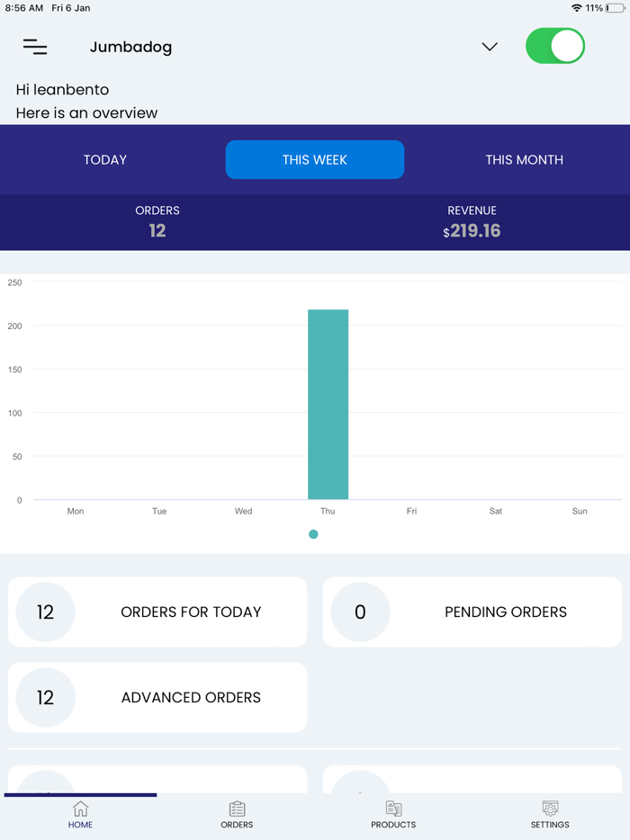Switch to THIS MONTH overview
The image size is (630, 840).
525,160
